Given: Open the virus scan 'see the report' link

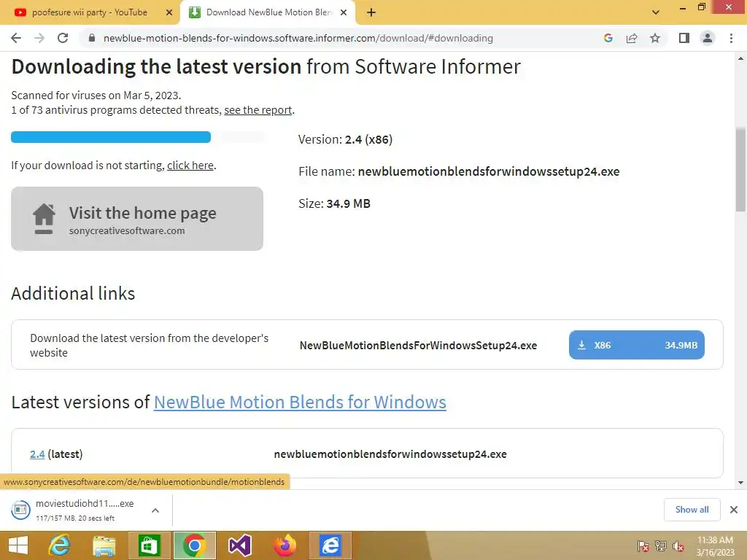Looking at the screenshot, I should tap(258, 110).
